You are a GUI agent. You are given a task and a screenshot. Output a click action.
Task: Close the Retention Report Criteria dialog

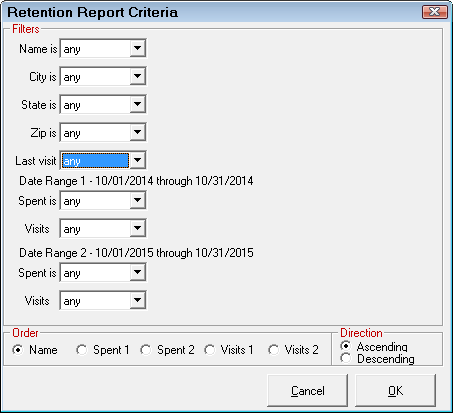(434, 12)
